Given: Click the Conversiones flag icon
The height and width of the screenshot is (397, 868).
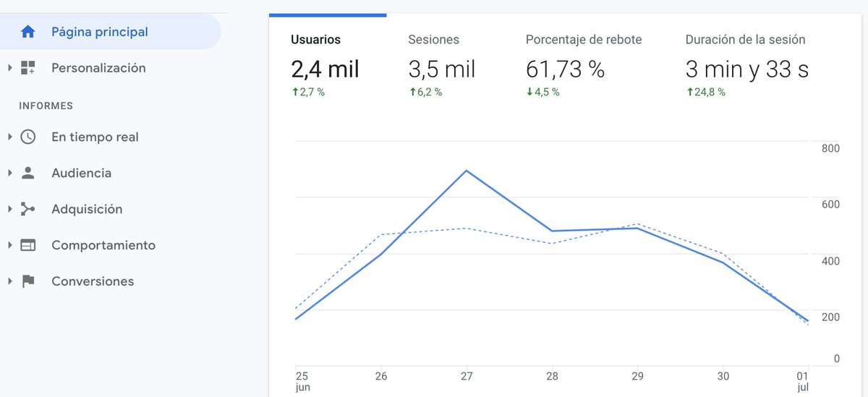Looking at the screenshot, I should pyautogui.click(x=27, y=281).
